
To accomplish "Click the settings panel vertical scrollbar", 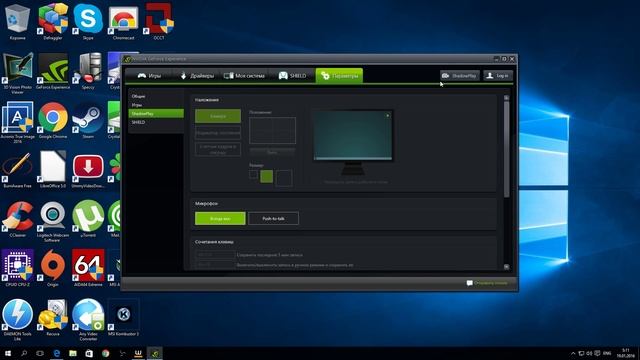I will [507, 149].
